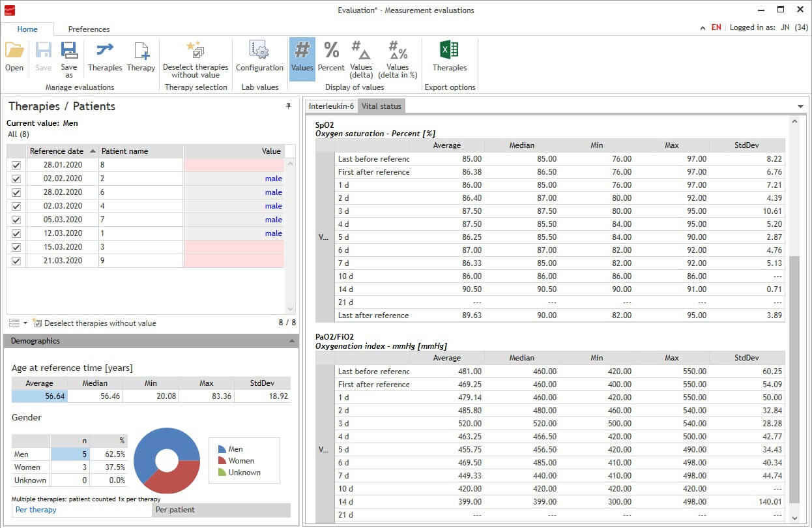Toggle the checkbox for the 02.03.2020 therapy
This screenshot has width=812, height=528.
(16, 207)
